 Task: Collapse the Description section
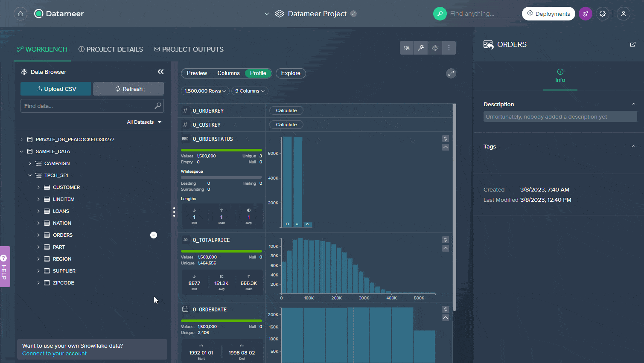pos(634,104)
